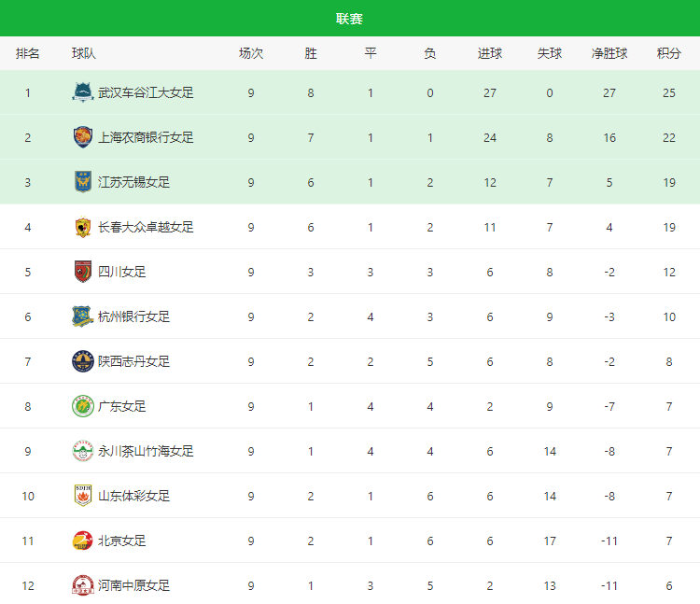Open the 杭州银行女足 badge icon

tap(82, 316)
